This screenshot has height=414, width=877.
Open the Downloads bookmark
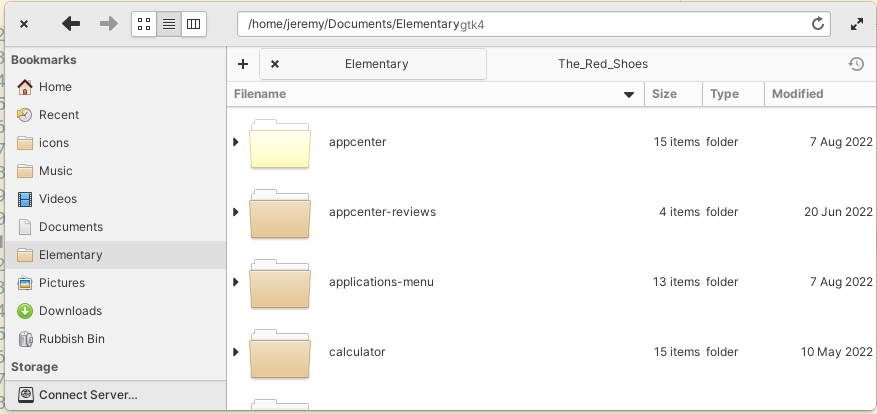coord(115,310)
